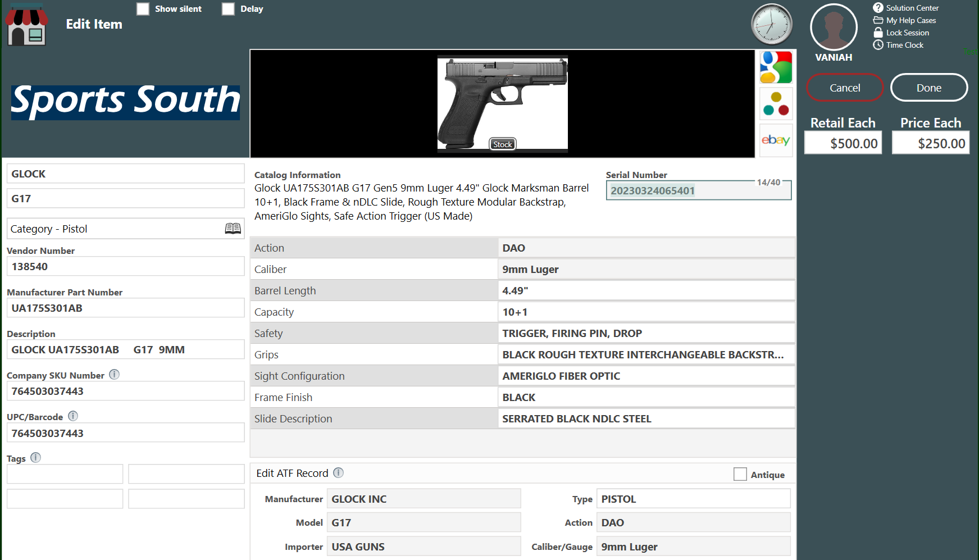
Task: Open the eBay lookup icon
Action: 776,140
